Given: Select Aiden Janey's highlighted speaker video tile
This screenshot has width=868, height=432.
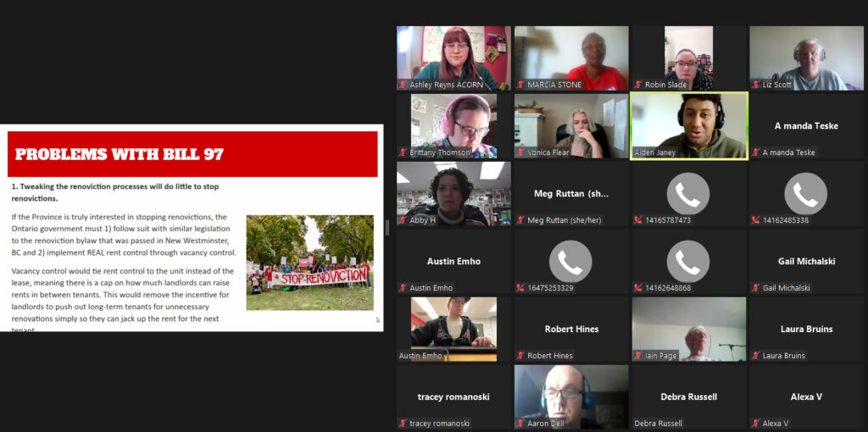Looking at the screenshot, I should [688, 124].
